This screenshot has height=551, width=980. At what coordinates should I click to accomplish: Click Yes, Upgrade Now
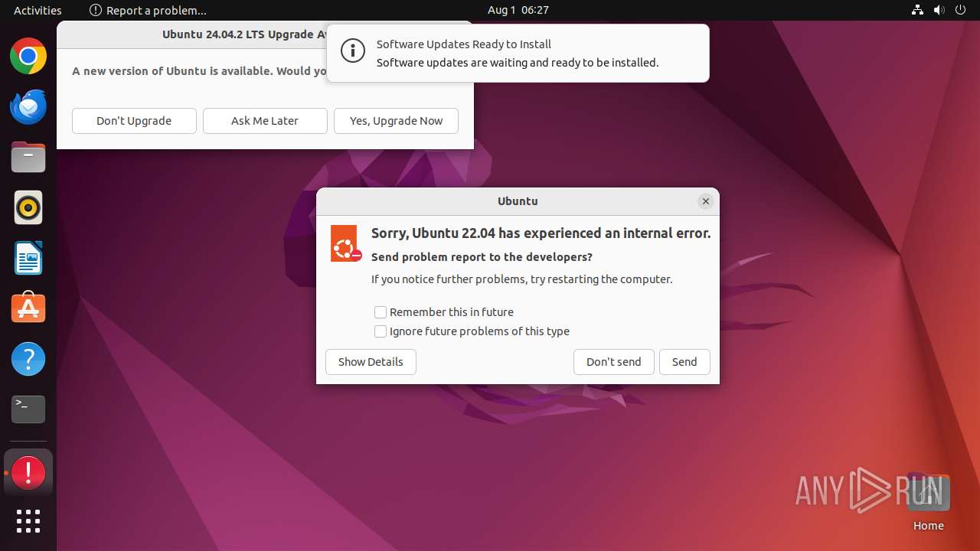pyautogui.click(x=396, y=121)
